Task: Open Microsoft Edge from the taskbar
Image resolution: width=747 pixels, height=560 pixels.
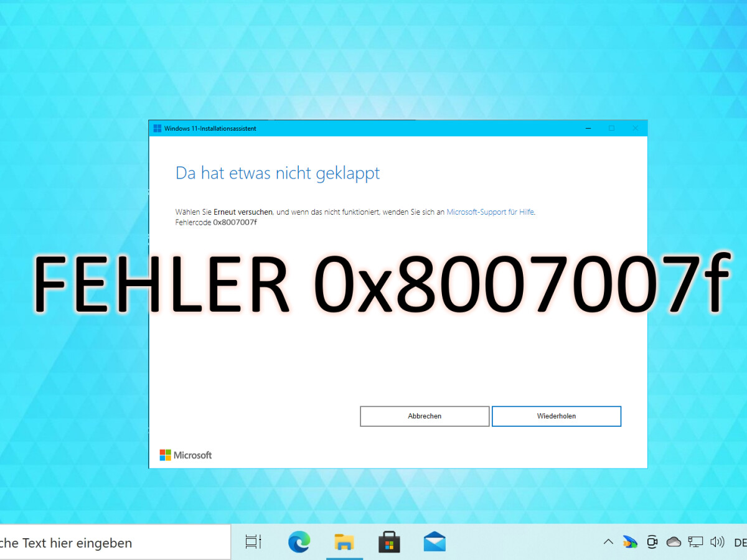Action: click(x=299, y=542)
